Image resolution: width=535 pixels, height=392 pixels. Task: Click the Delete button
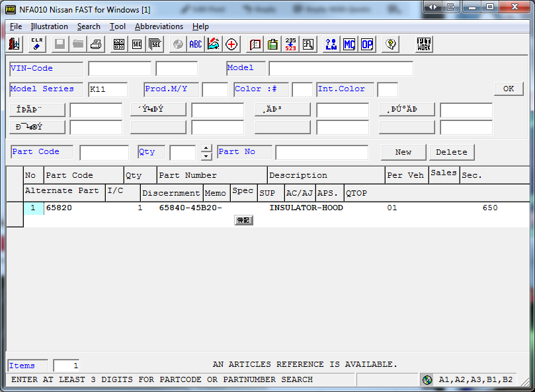tap(452, 152)
